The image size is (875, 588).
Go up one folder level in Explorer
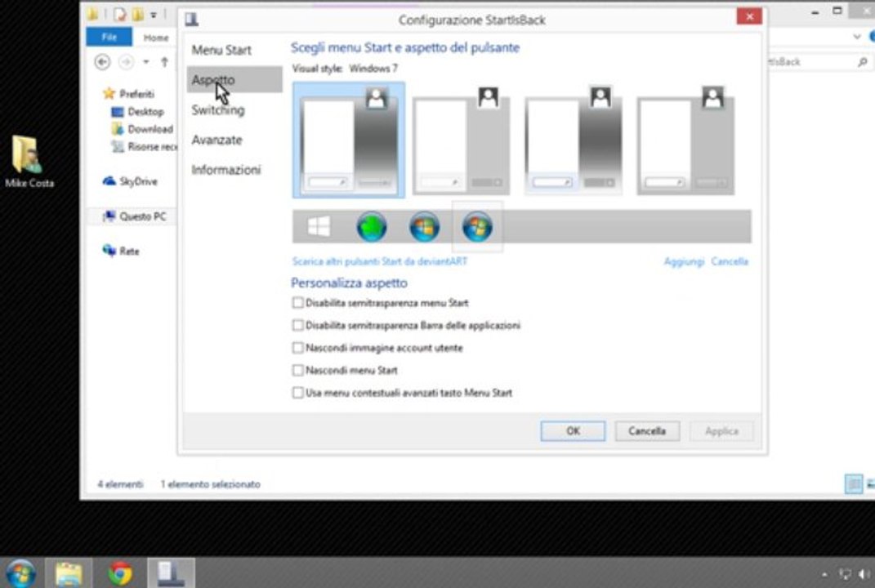pos(164,62)
